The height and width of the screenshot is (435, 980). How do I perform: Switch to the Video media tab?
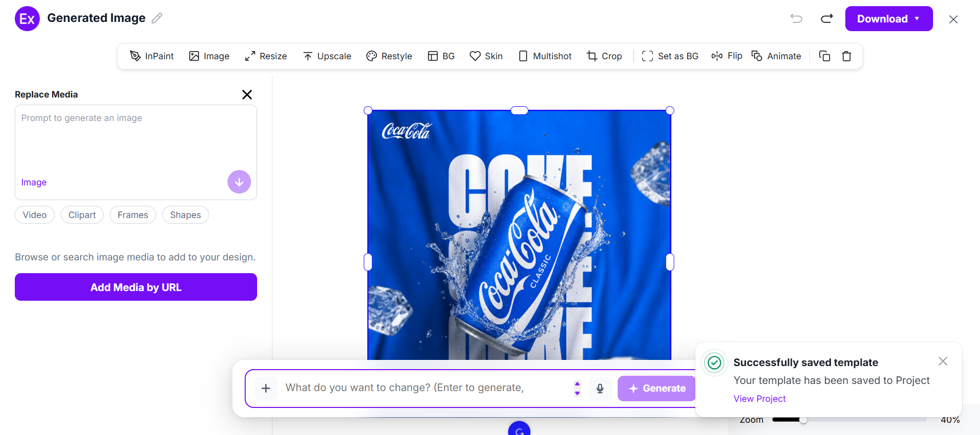35,215
